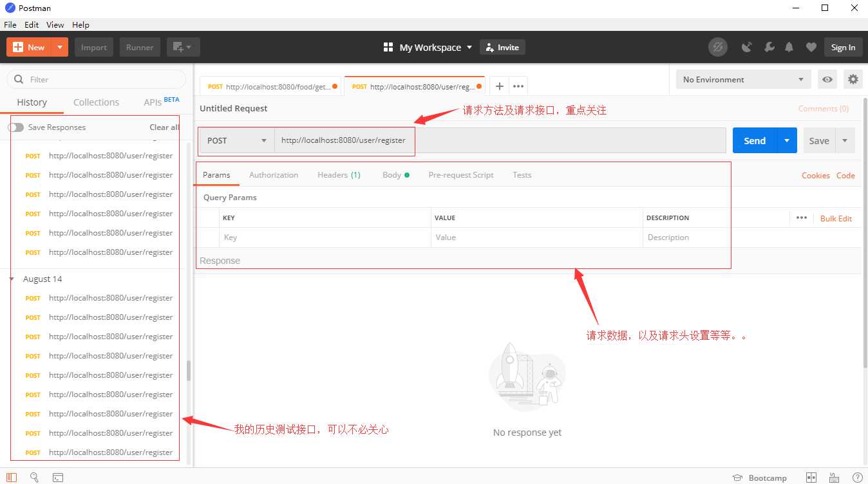This screenshot has height=484, width=868.
Task: Open the Code link
Action: (x=845, y=175)
